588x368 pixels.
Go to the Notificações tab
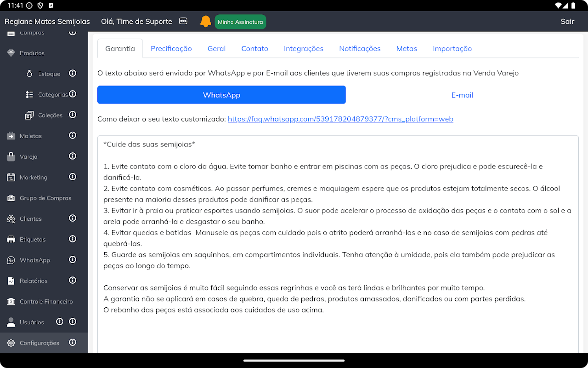[x=360, y=48]
